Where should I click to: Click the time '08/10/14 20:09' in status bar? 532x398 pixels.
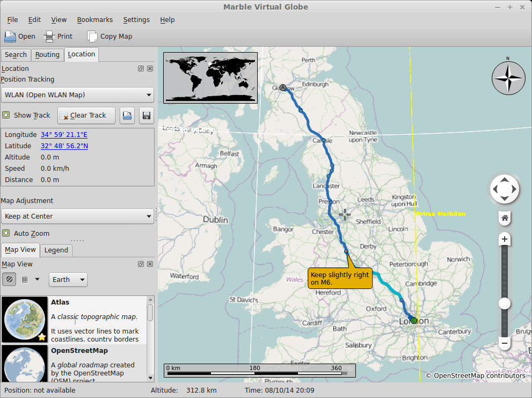point(289,390)
